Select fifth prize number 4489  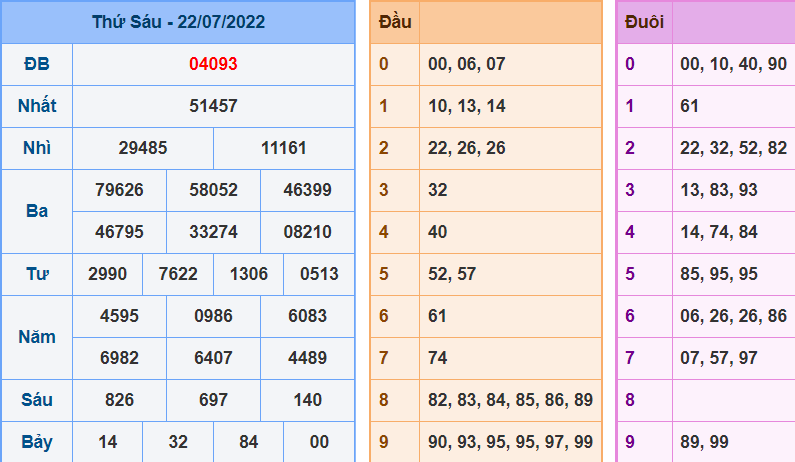point(307,359)
